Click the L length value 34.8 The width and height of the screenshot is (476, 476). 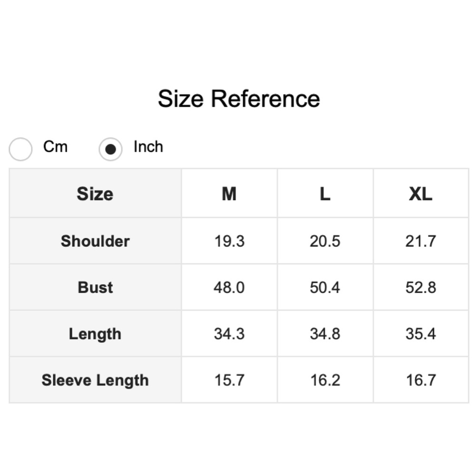click(x=325, y=334)
